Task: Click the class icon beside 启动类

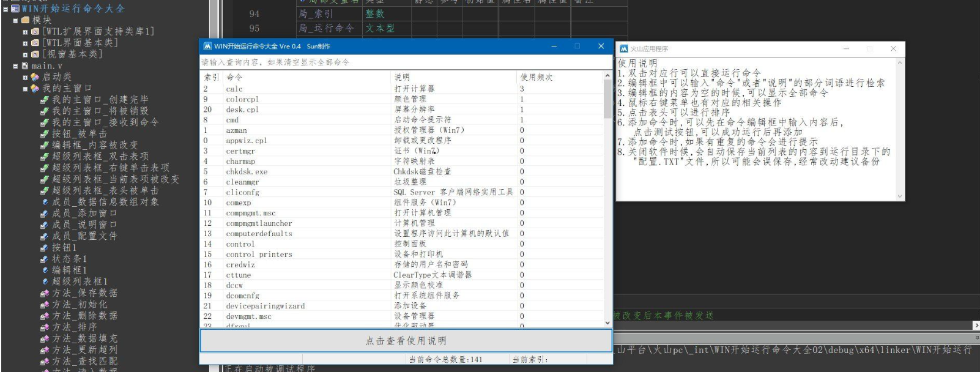Action: (35, 77)
